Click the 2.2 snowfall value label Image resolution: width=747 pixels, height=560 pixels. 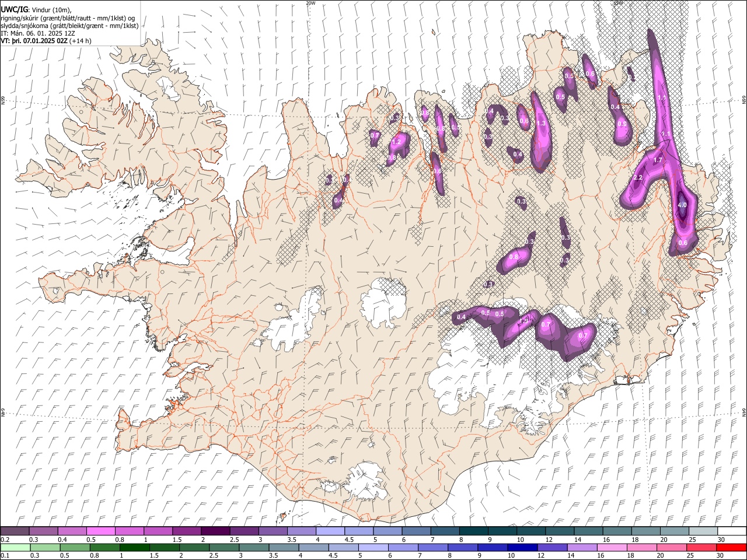(x=638, y=177)
